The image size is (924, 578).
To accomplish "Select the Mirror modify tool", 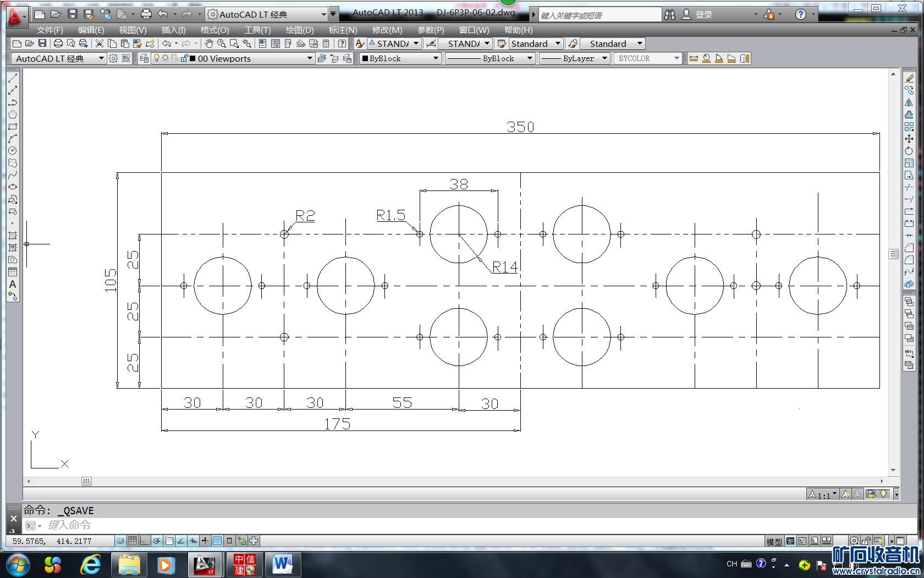I will tap(909, 102).
